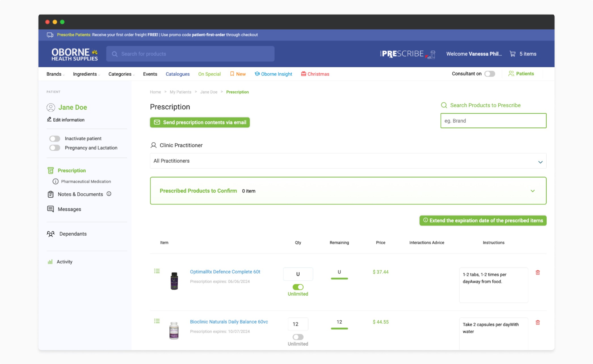Click the info icon beside Pharmaceutical Medication

55,181
